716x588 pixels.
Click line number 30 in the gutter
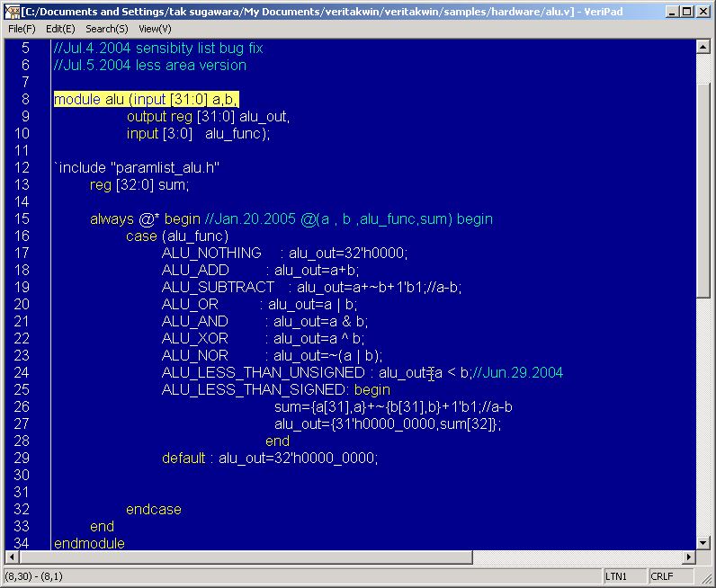22,475
